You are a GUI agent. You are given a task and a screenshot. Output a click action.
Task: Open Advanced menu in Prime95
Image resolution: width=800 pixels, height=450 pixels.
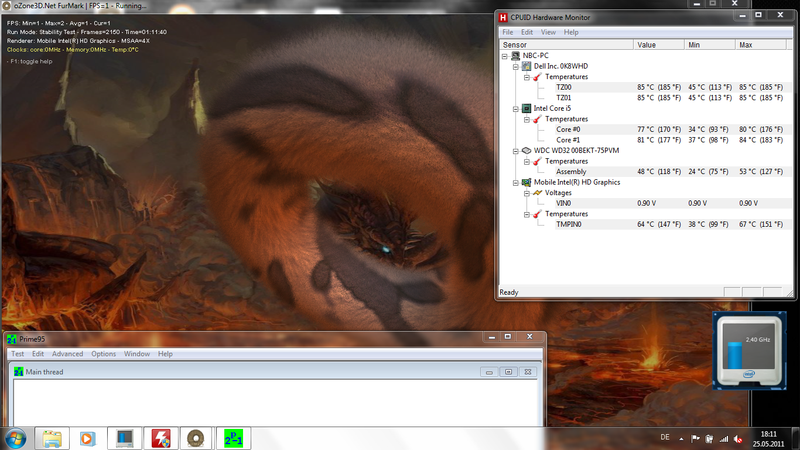click(x=67, y=354)
